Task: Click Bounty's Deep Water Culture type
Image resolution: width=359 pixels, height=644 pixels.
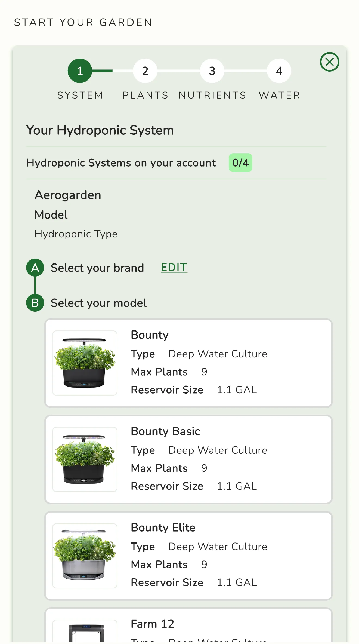Action: pos(218,354)
